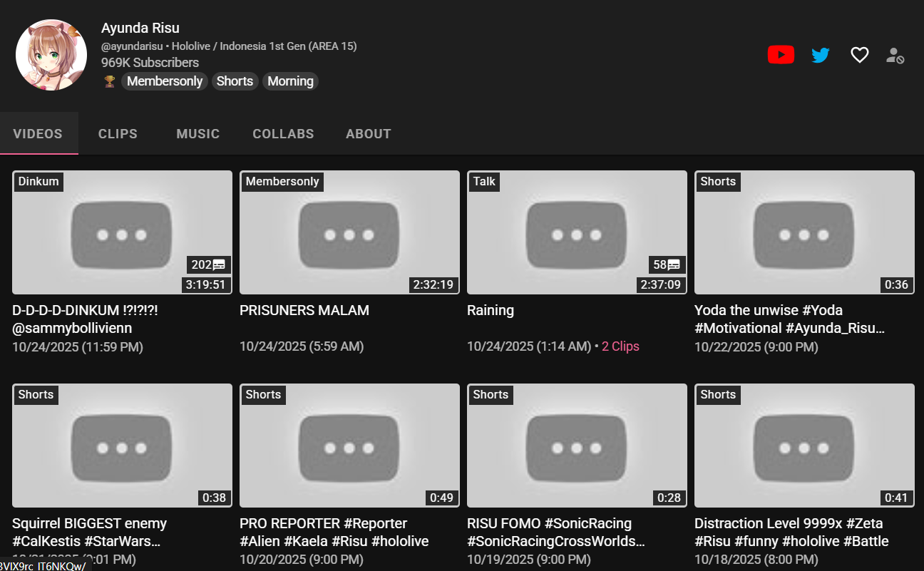The width and height of the screenshot is (924, 571).
Task: Click the date '10/18/2025 (8:00 PM)'
Action: [756, 560]
